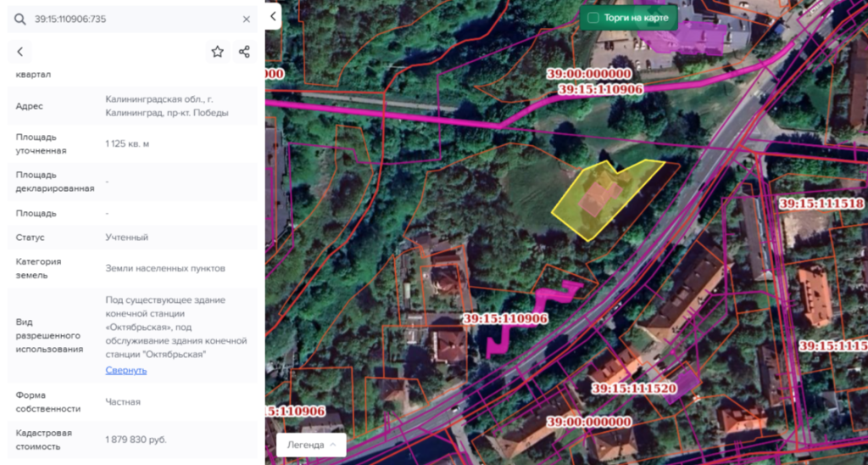
Task: Click the 39:15:111518 quarter label
Action: click(x=821, y=204)
